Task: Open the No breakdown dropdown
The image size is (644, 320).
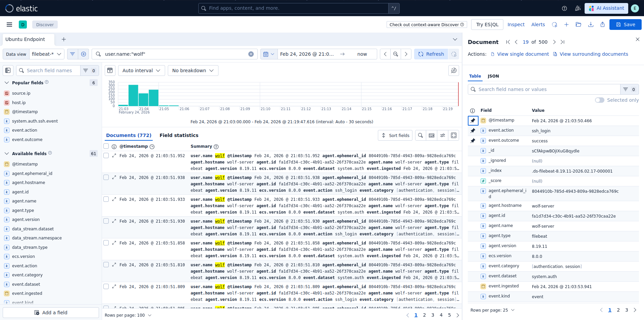Action: pyautogui.click(x=193, y=71)
